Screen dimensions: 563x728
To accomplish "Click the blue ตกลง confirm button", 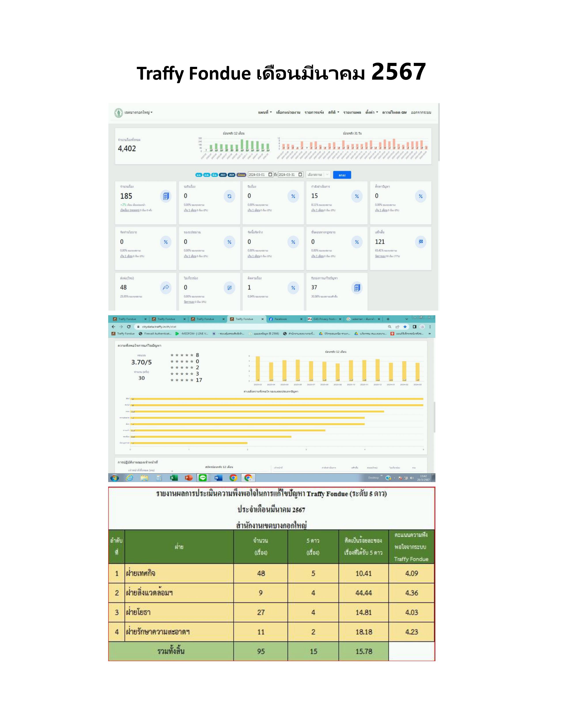I will pyautogui.click(x=342, y=175).
